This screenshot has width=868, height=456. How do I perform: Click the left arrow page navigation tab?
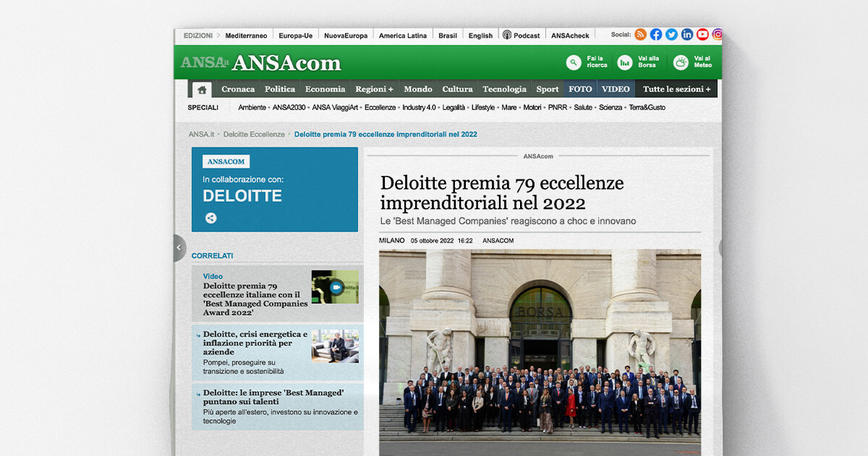[179, 248]
